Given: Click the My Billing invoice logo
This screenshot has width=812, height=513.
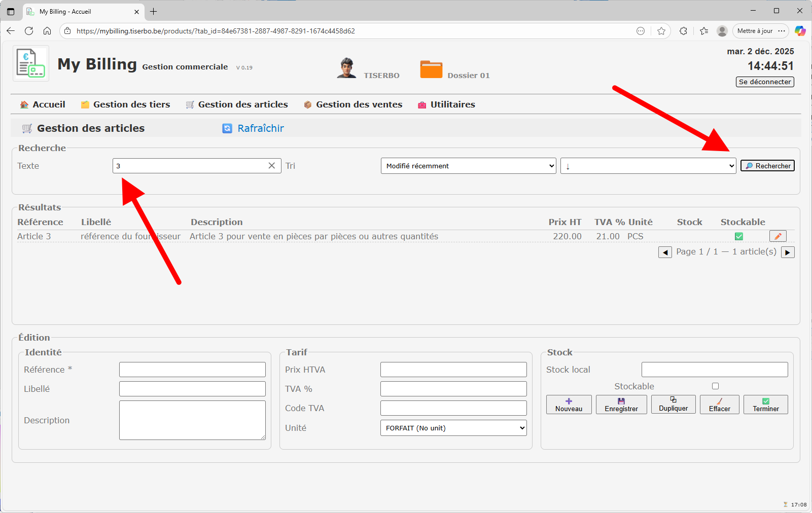Looking at the screenshot, I should [30, 63].
